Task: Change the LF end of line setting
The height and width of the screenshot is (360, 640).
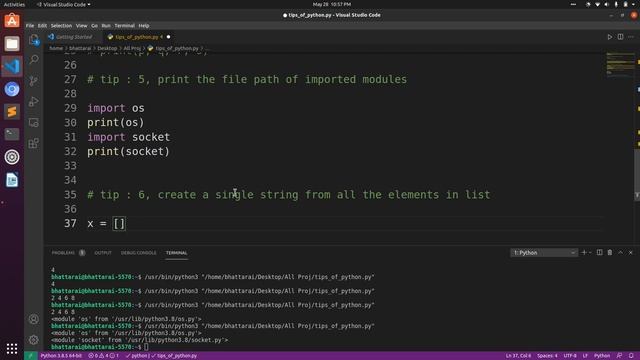Action: click(585, 356)
